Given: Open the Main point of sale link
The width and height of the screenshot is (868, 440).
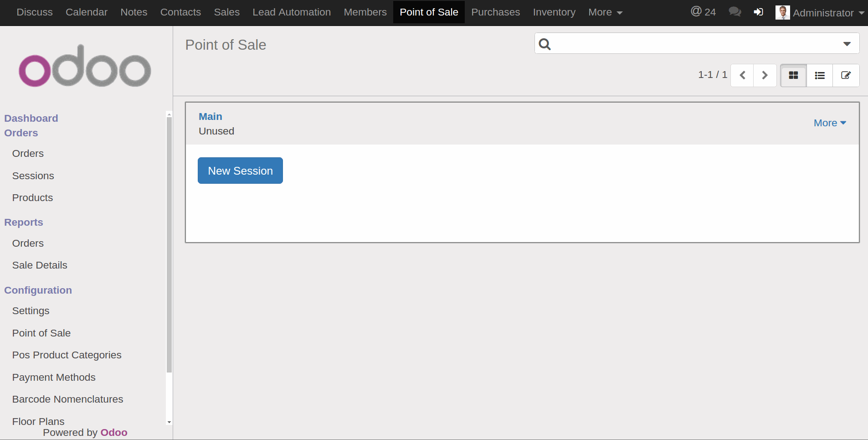Looking at the screenshot, I should pos(211,117).
